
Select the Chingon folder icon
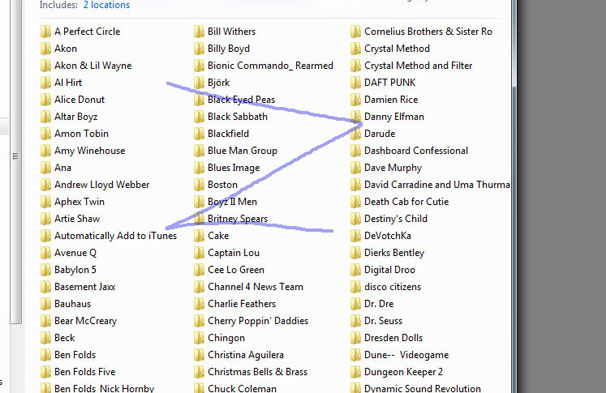tap(199, 337)
